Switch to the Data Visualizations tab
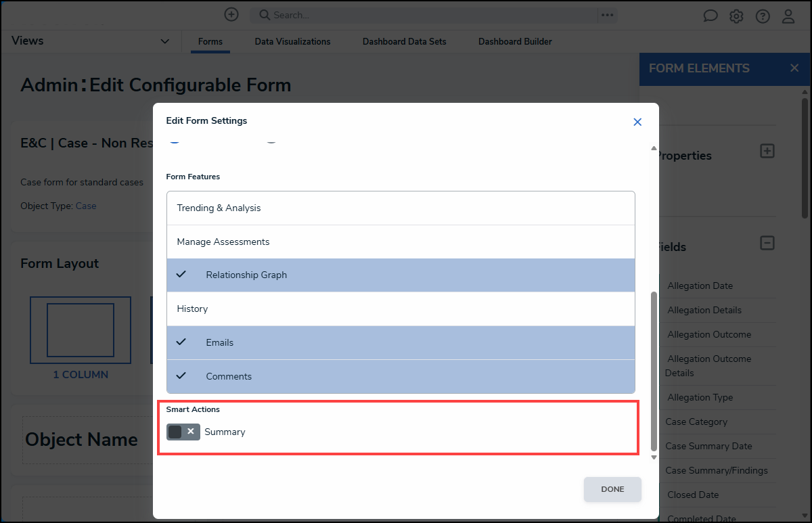Image resolution: width=812 pixels, height=523 pixels. [x=292, y=41]
